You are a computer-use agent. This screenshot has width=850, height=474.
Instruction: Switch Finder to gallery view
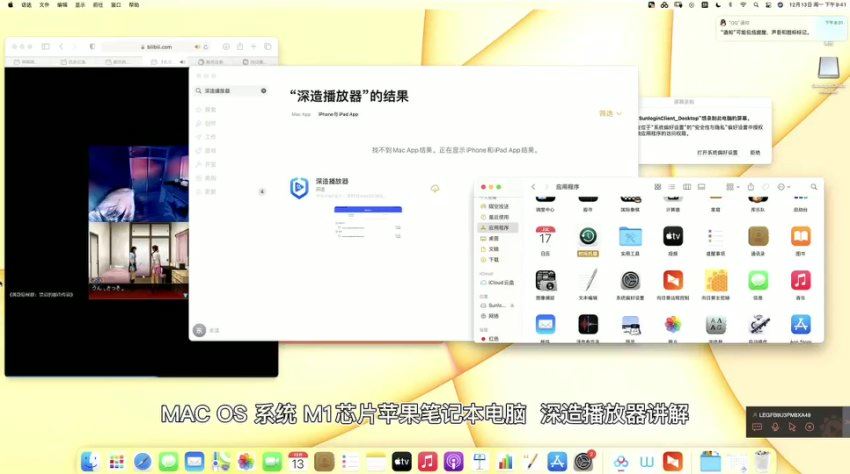tap(701, 187)
